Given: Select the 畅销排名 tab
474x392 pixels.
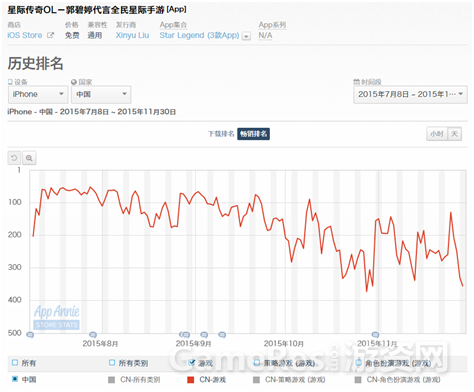Looking at the screenshot, I should pyautogui.click(x=254, y=134).
